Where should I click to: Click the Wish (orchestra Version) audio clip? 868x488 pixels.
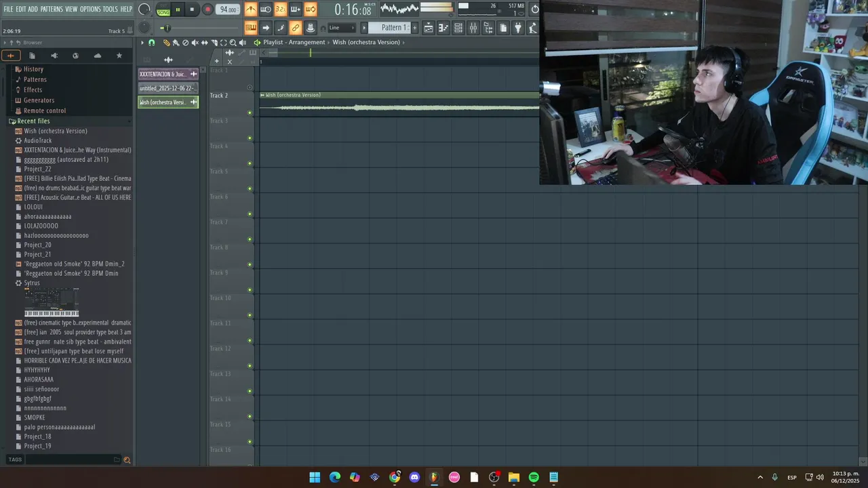pyautogui.click(x=399, y=104)
